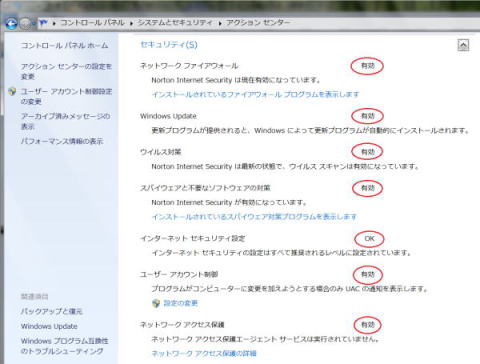480x364 pixels.
Task: Click the UAC shield icon in sidebar
Action: click(12, 91)
